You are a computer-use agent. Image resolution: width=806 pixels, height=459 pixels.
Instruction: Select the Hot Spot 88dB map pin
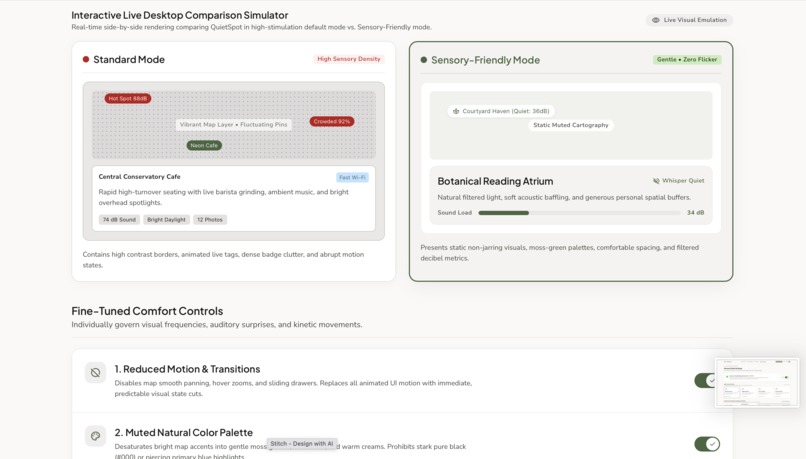coord(127,98)
